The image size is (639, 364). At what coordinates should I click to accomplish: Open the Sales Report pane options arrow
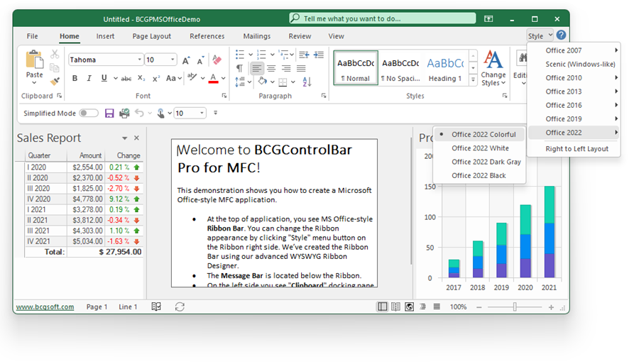(124, 138)
